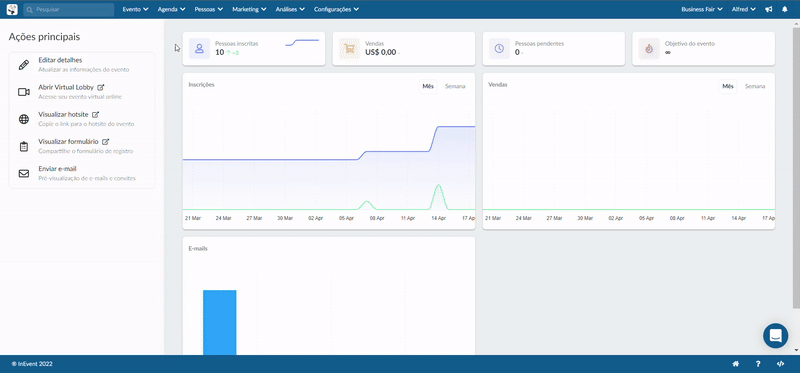Open the Análises menu

tap(290, 9)
